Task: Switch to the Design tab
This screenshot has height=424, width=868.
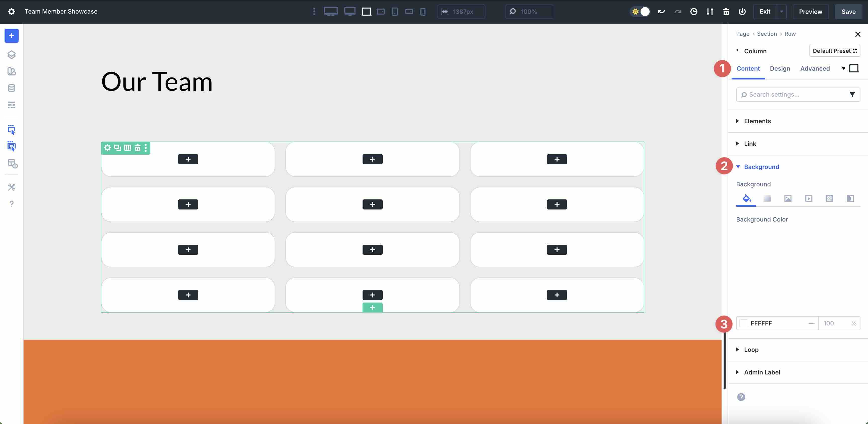Action: click(x=780, y=68)
